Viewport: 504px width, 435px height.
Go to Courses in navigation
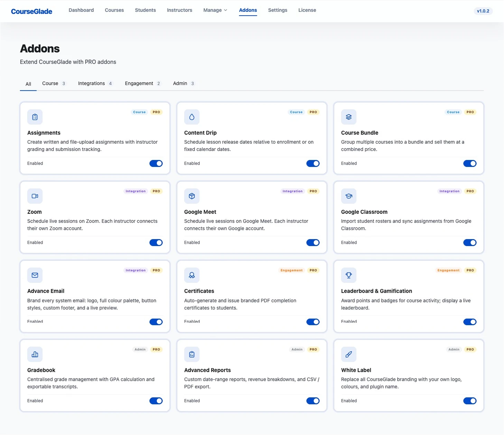pos(114,10)
